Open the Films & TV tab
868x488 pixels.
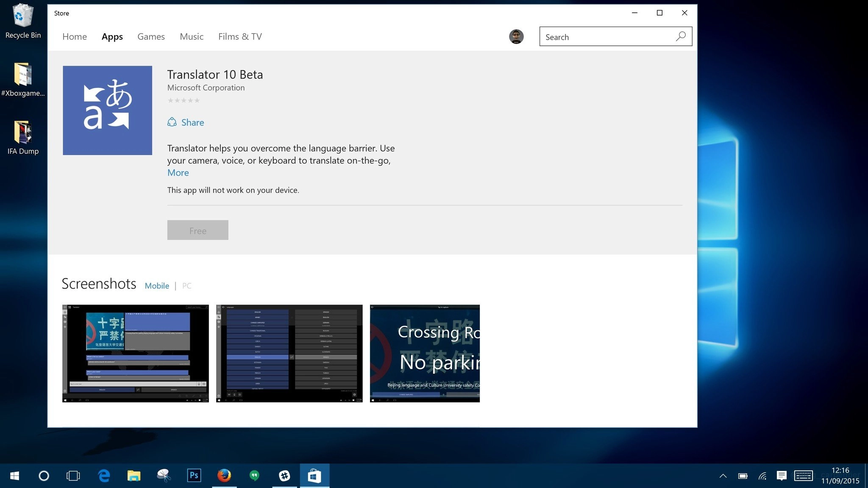click(240, 37)
